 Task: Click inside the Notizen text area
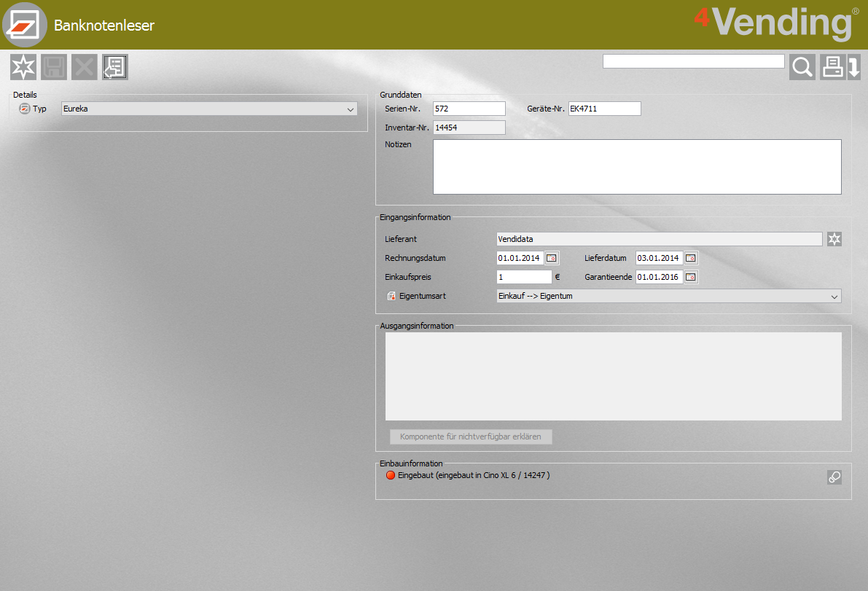637,167
